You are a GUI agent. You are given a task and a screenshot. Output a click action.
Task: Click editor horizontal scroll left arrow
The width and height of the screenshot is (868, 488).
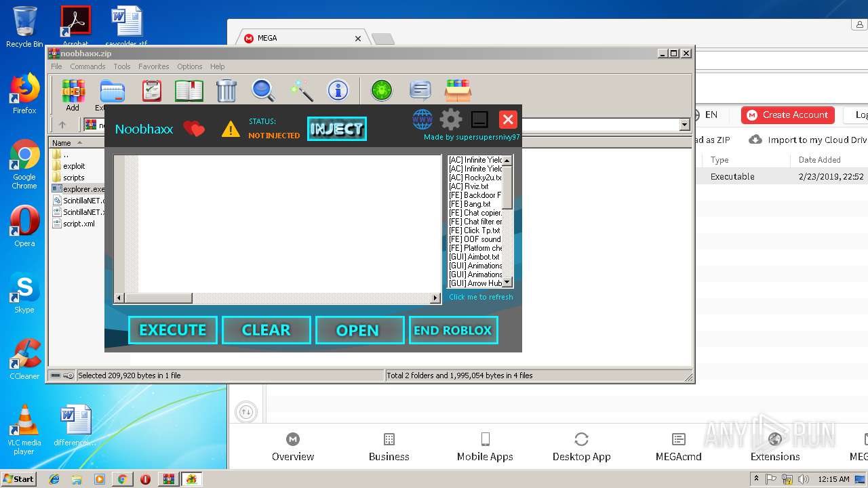coord(119,298)
